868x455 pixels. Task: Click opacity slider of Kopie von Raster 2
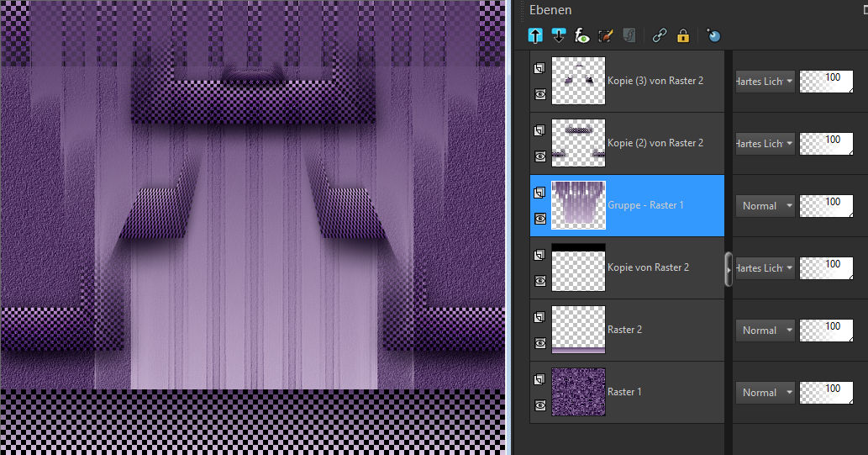point(826,268)
